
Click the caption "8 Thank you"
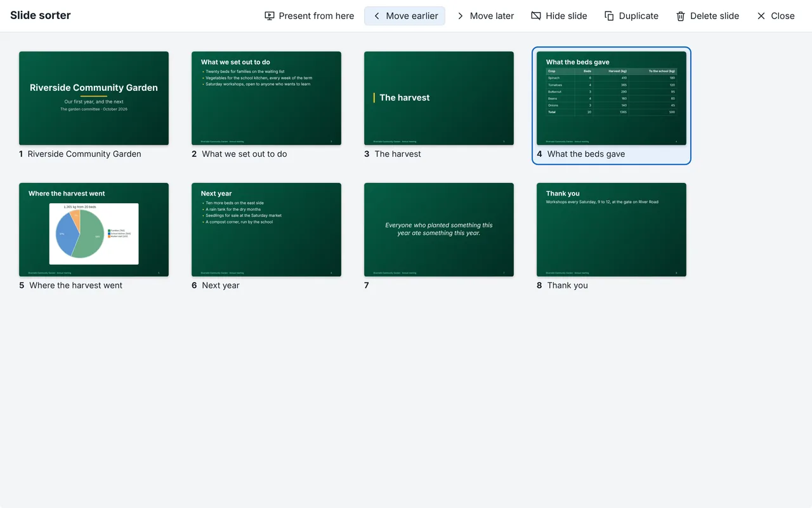pyautogui.click(x=562, y=286)
